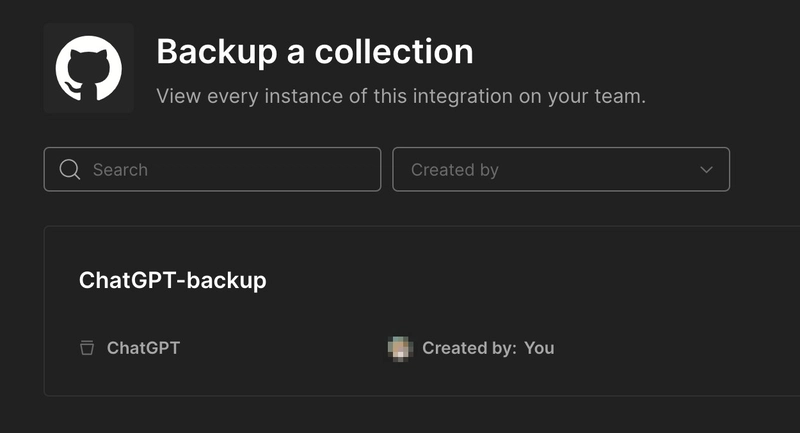Image resolution: width=800 pixels, height=433 pixels.
Task: Click the "Created by" placeholder text
Action: pos(455,170)
